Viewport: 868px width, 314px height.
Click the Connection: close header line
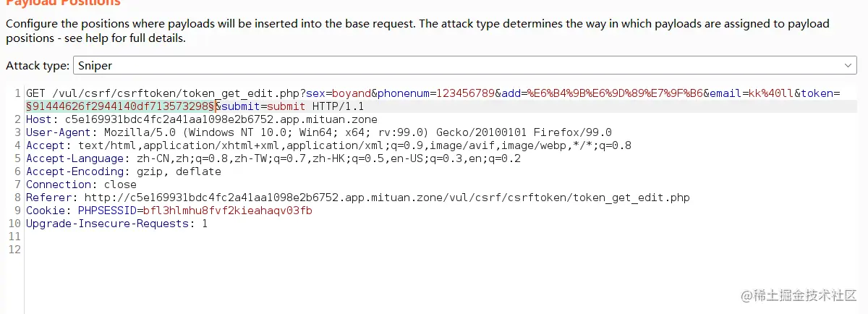point(81,184)
